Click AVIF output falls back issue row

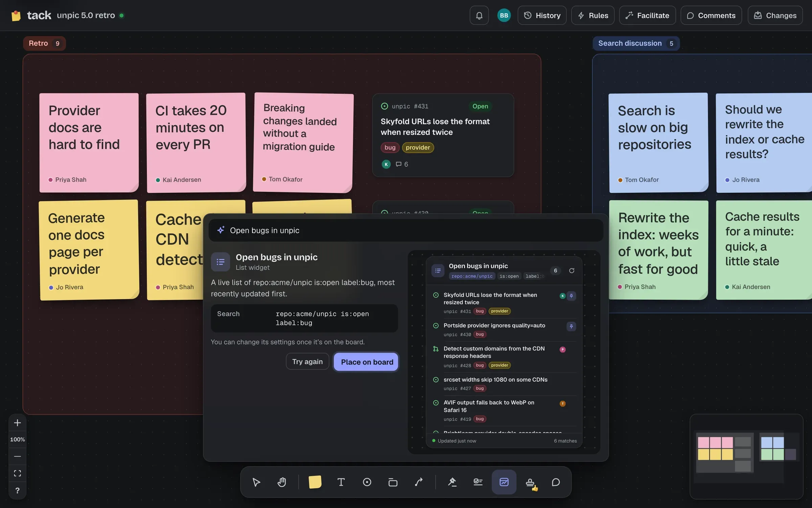pyautogui.click(x=504, y=410)
